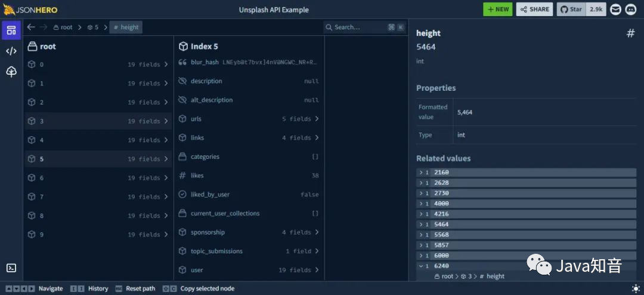Select root item 5
Viewport: 644px width, 295px height.
pyautogui.click(x=98, y=159)
